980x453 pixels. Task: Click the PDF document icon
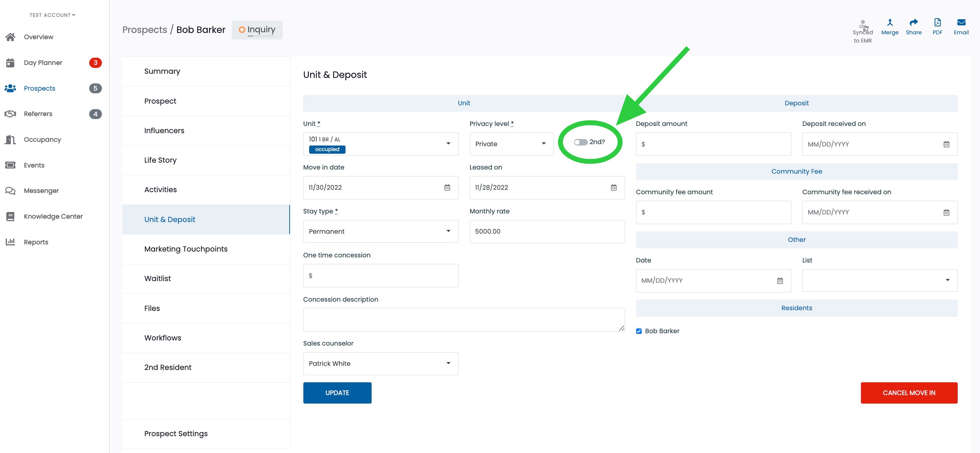937,22
